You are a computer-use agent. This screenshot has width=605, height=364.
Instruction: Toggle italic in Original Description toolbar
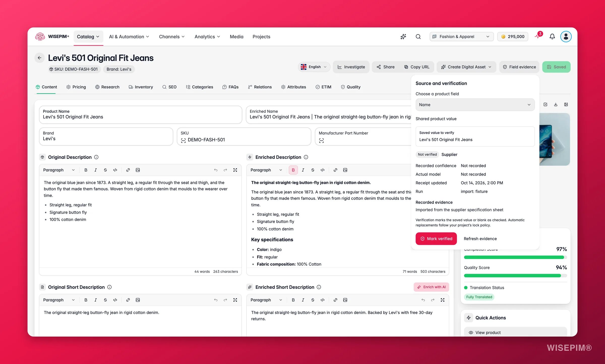pos(96,170)
